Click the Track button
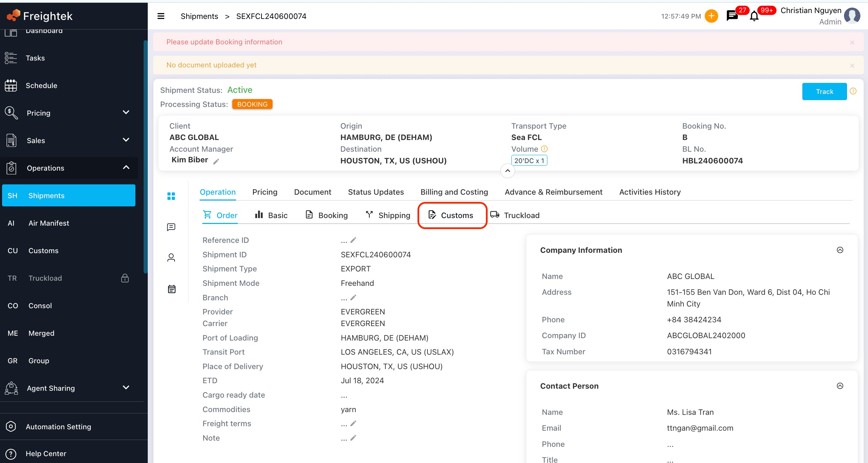 click(824, 91)
